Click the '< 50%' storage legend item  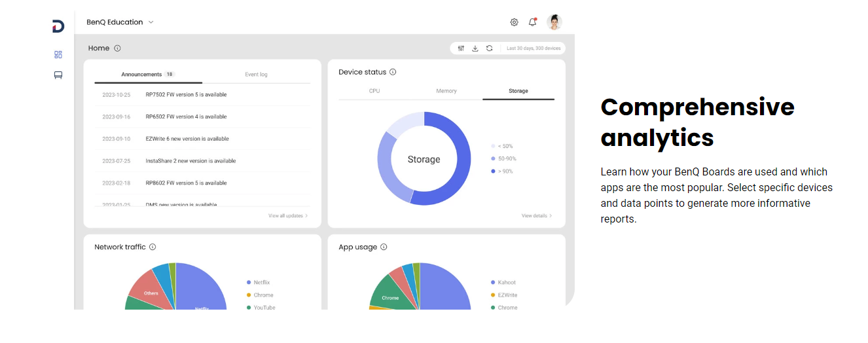click(502, 146)
